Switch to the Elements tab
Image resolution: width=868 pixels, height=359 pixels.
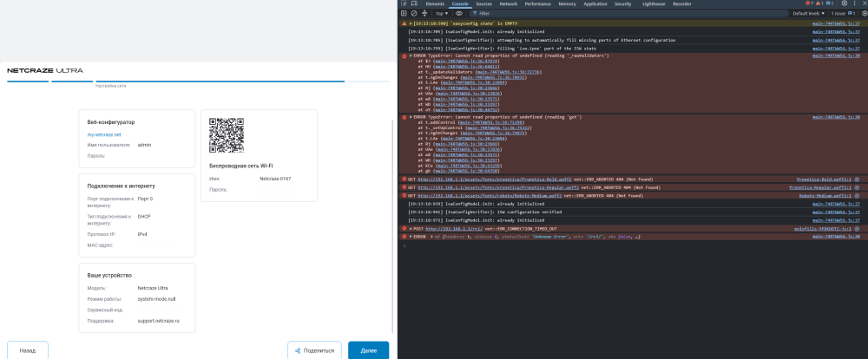click(x=435, y=3)
